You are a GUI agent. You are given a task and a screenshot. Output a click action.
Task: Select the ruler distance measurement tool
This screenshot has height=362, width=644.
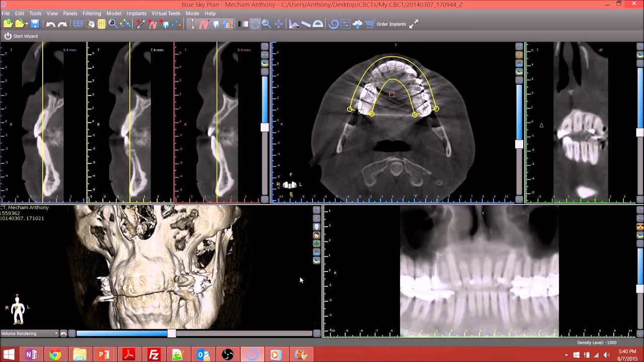pos(306,24)
